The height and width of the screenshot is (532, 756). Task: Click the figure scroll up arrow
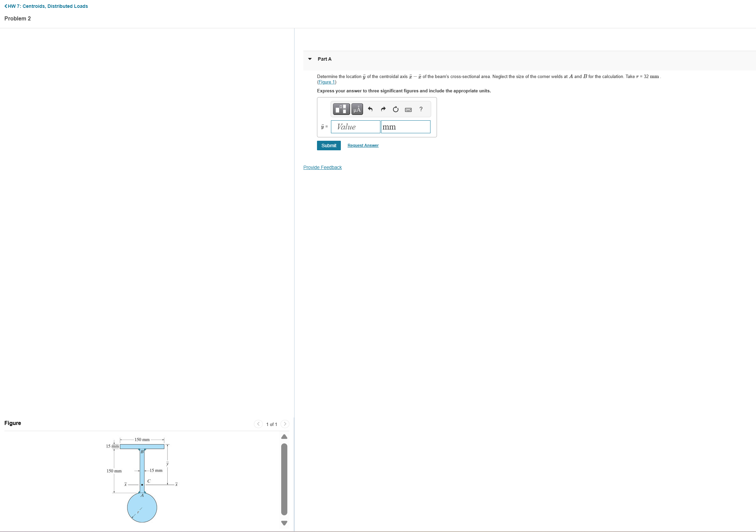(x=284, y=437)
